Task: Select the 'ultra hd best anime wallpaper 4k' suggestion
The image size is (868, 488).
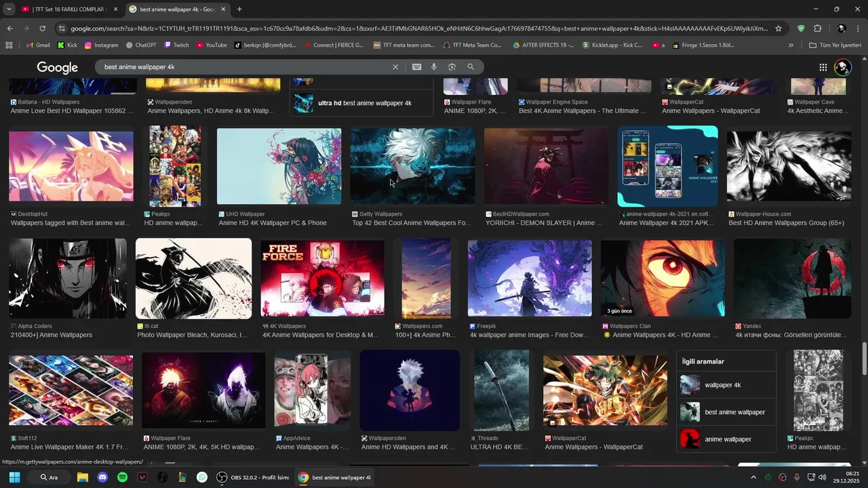Action: tap(361, 103)
